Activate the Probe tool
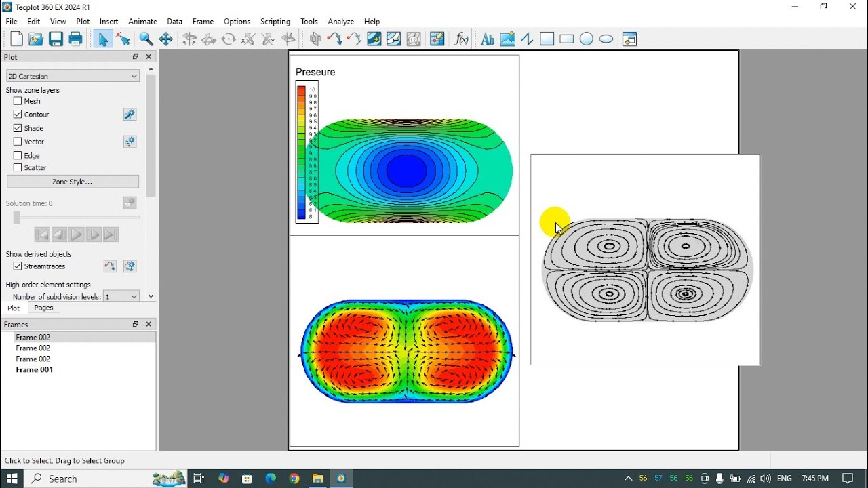The height and width of the screenshot is (488, 868). [x=437, y=39]
